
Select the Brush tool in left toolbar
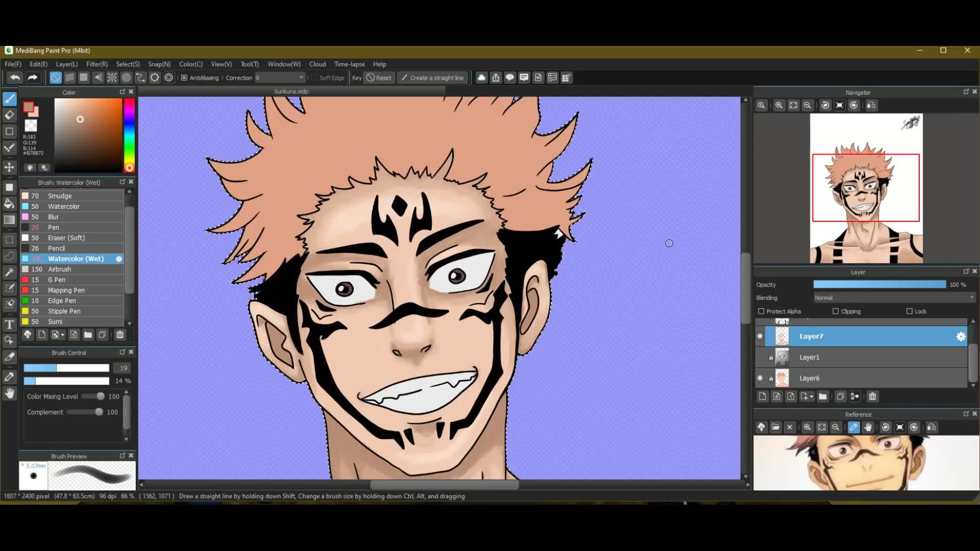pyautogui.click(x=9, y=98)
